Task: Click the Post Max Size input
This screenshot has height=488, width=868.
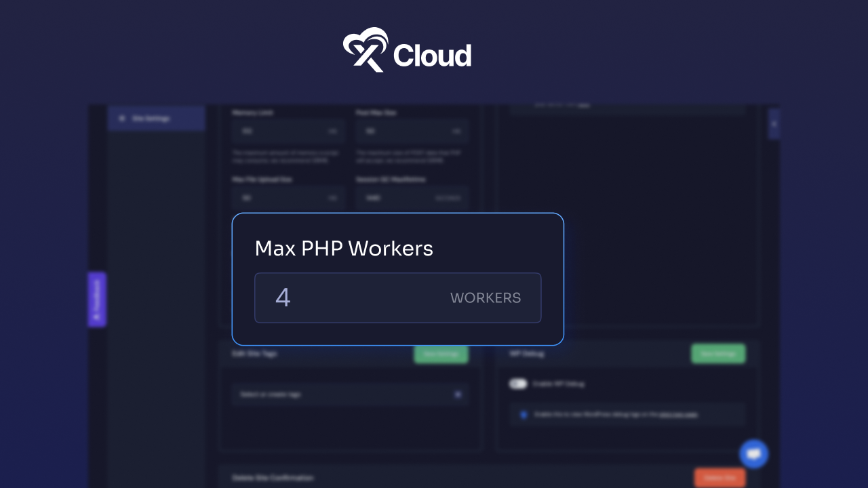Action: point(412,131)
